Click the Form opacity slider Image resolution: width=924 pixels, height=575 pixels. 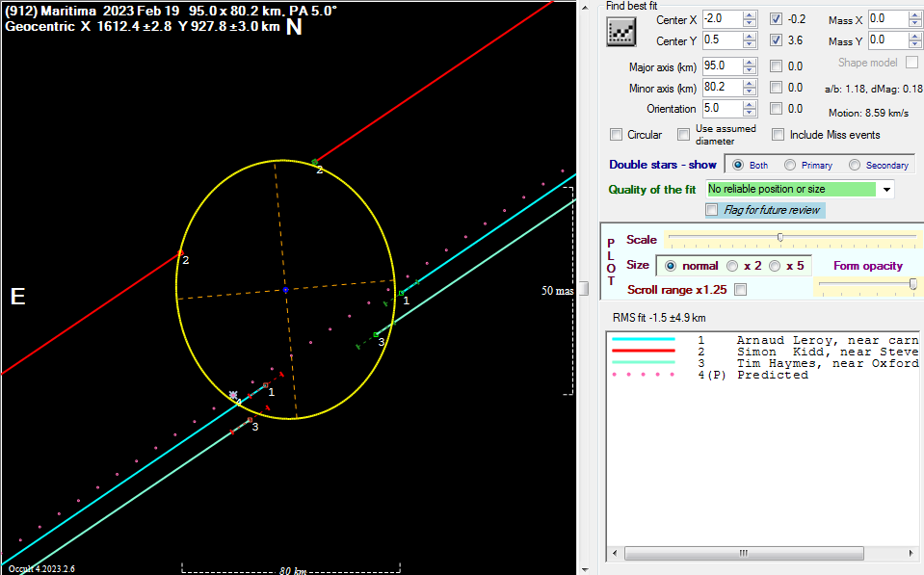click(911, 283)
